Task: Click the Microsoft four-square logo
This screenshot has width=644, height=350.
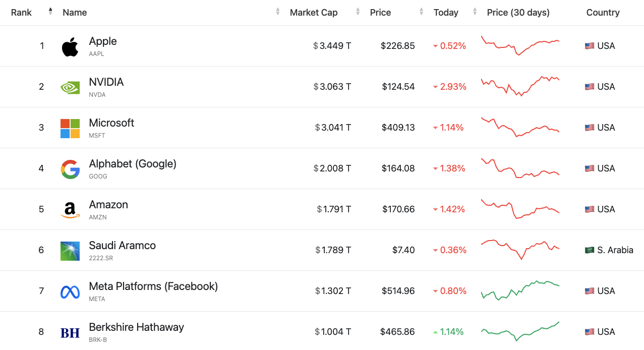Action: coord(70,129)
